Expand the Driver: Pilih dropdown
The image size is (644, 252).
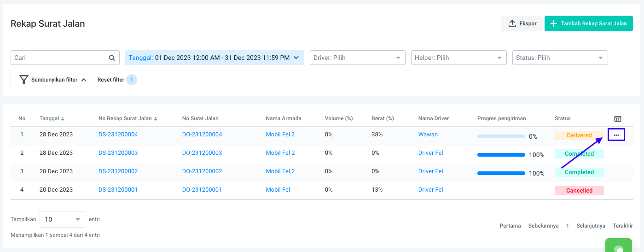pyautogui.click(x=357, y=58)
